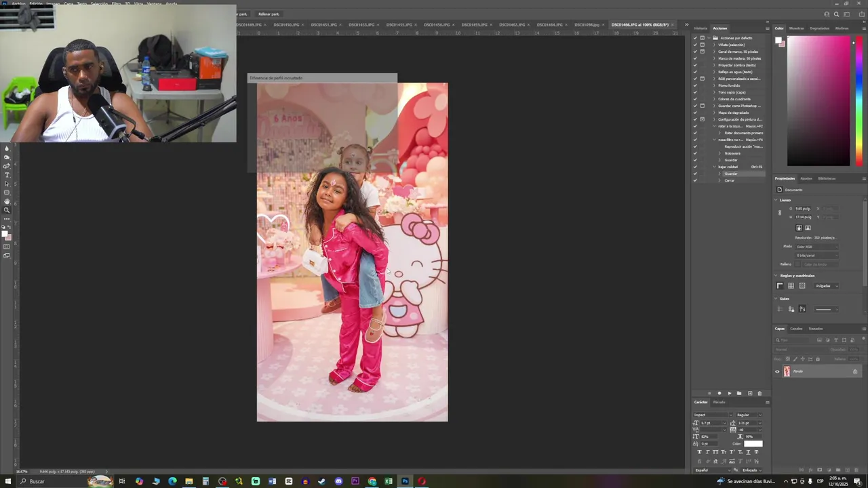Open the Discord taskbar icon

[338, 481]
